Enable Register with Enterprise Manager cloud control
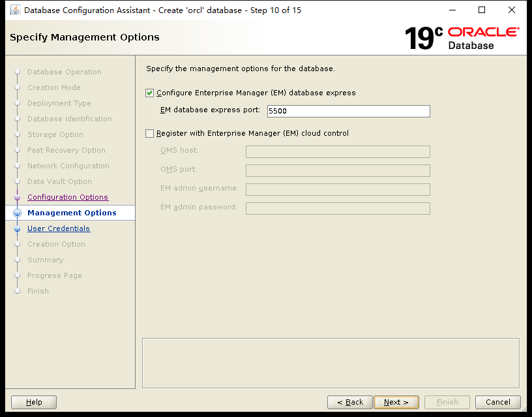 (150, 134)
